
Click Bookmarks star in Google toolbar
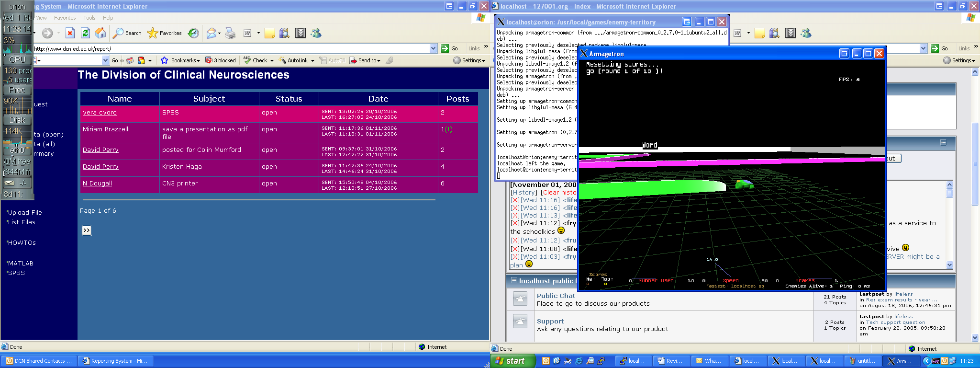(x=164, y=60)
